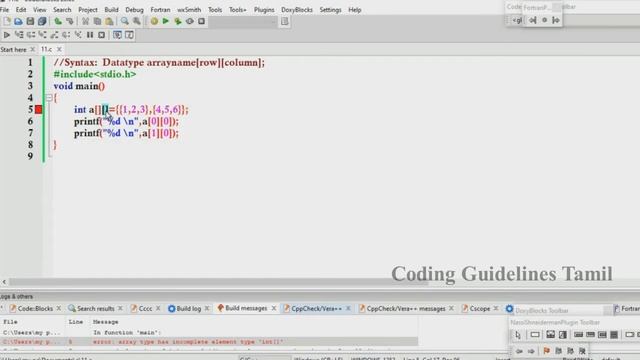Viewport: 640px width, 360px height.
Task: Open the Fortran menu
Action: (160, 10)
